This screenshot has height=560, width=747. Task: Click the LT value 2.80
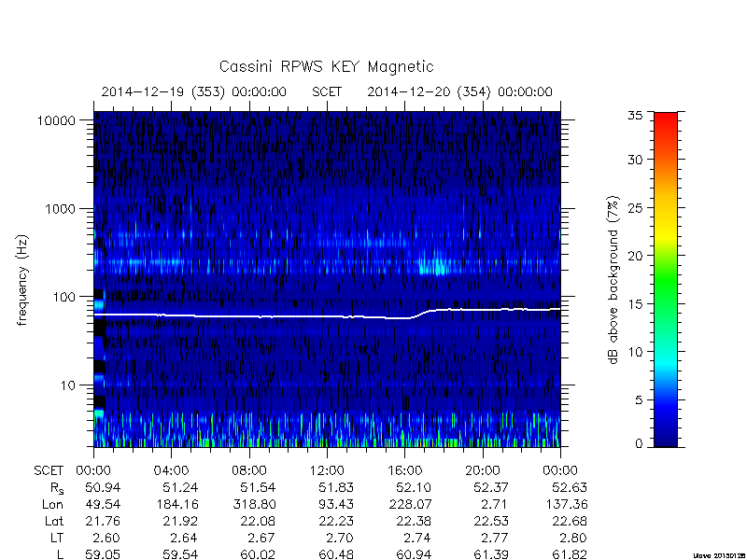pos(573,538)
